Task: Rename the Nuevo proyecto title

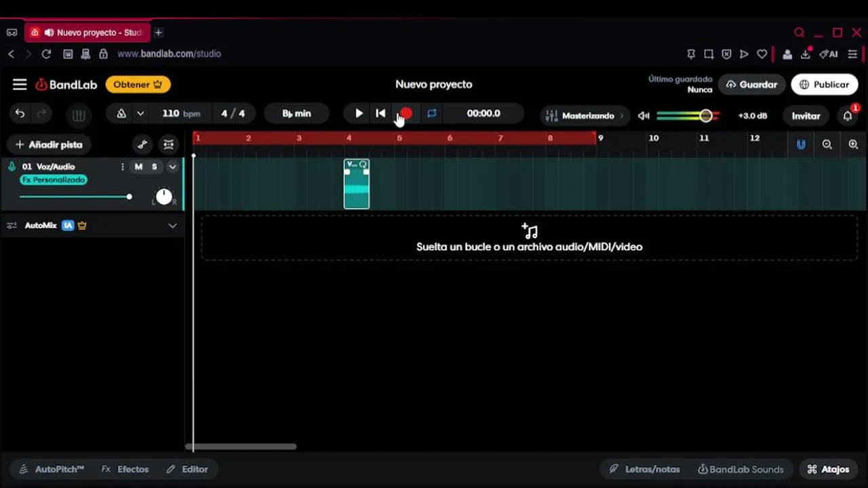Action: [434, 85]
